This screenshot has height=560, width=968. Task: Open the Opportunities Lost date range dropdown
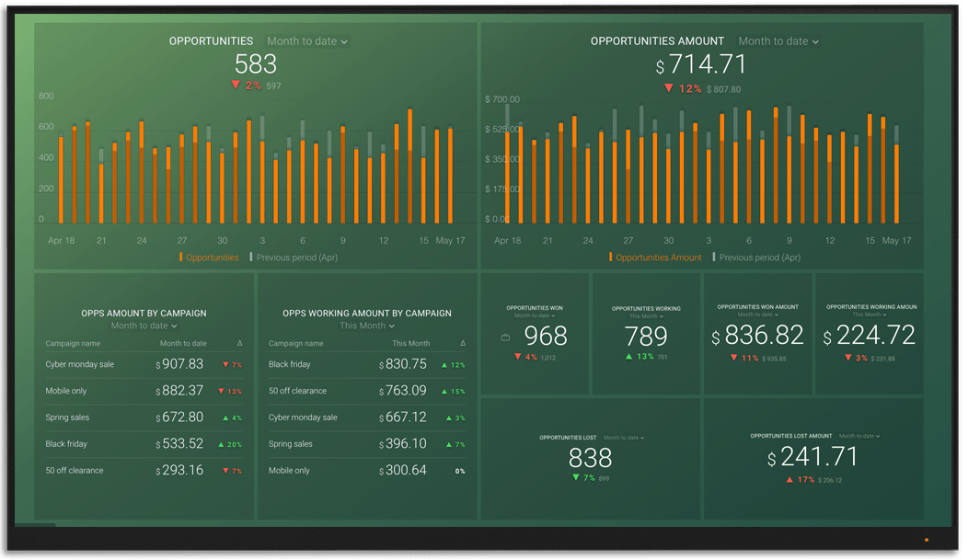click(x=625, y=438)
